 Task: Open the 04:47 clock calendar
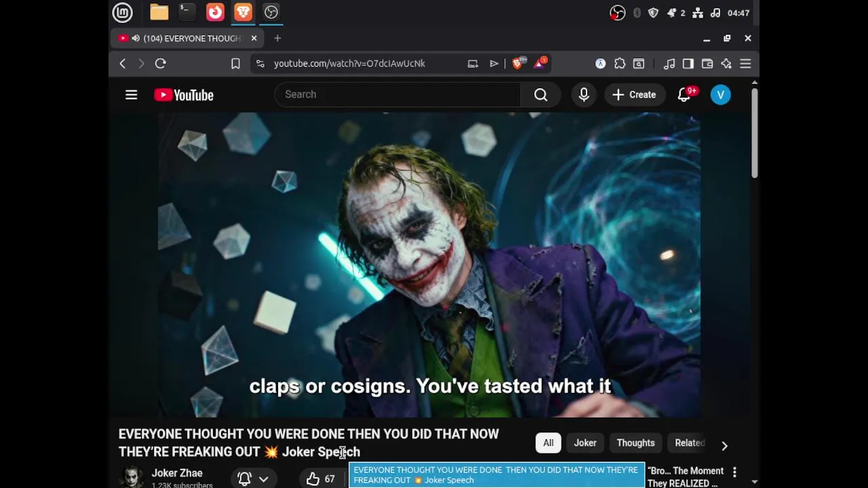coord(738,13)
